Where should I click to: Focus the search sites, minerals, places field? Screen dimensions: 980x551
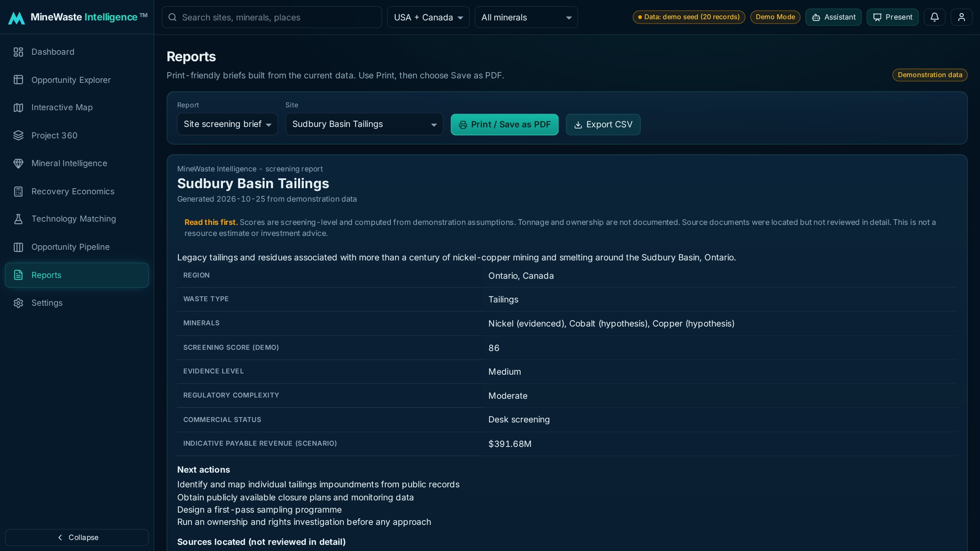[272, 17]
